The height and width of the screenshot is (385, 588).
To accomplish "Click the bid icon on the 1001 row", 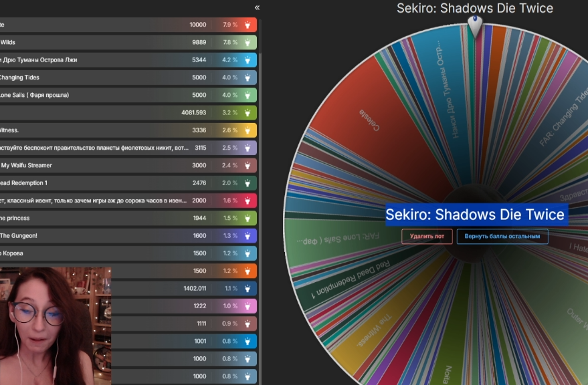I will click(x=248, y=341).
